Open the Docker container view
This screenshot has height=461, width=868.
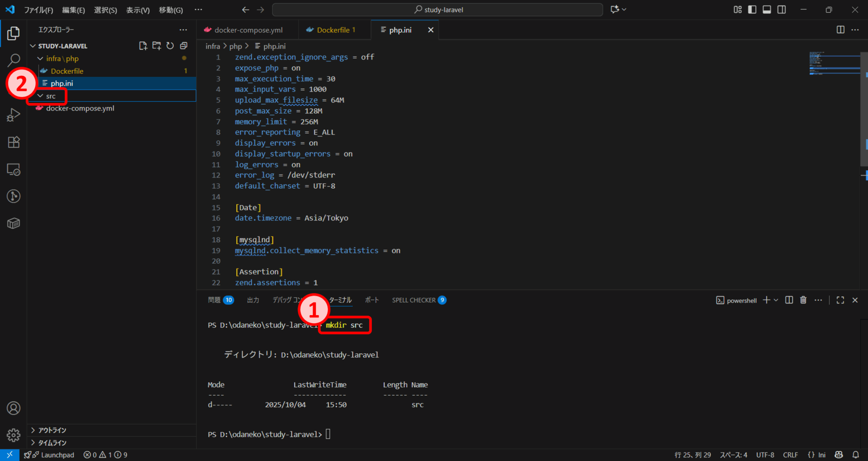[13, 223]
